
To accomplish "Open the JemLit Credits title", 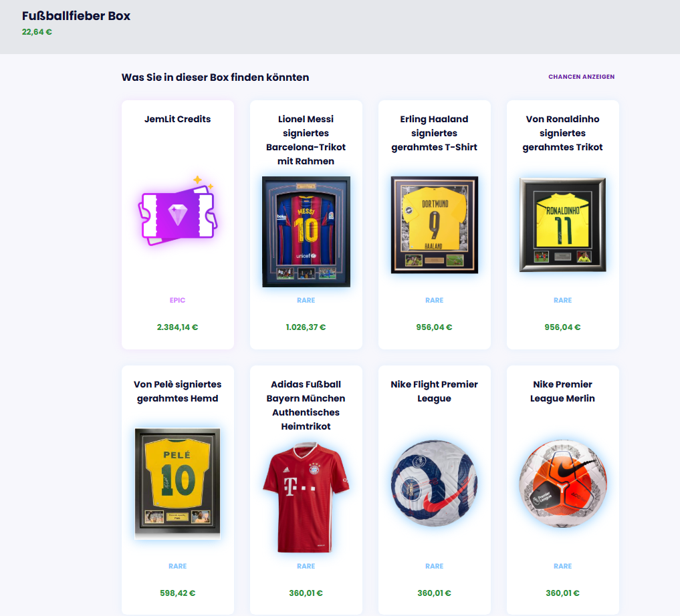I will pyautogui.click(x=177, y=119).
